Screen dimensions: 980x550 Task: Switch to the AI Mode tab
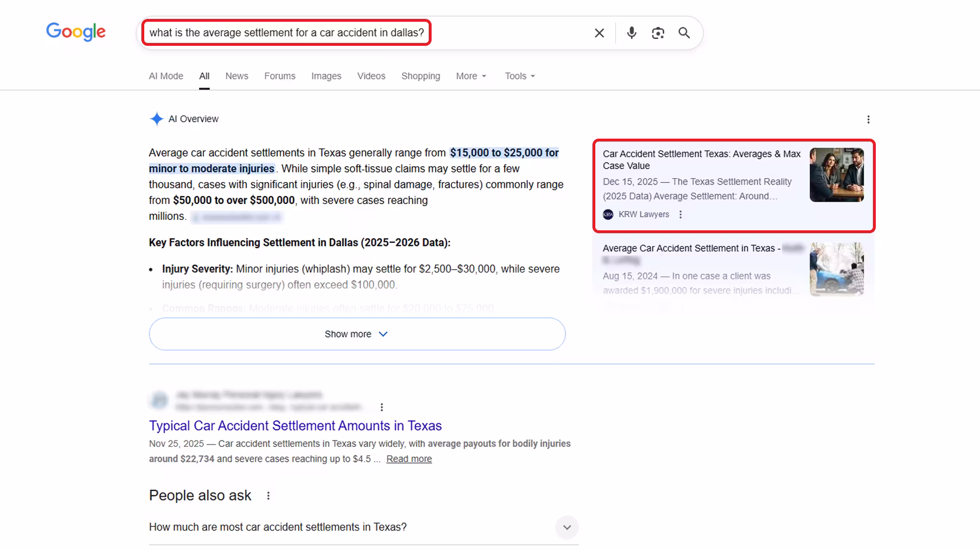coord(166,76)
